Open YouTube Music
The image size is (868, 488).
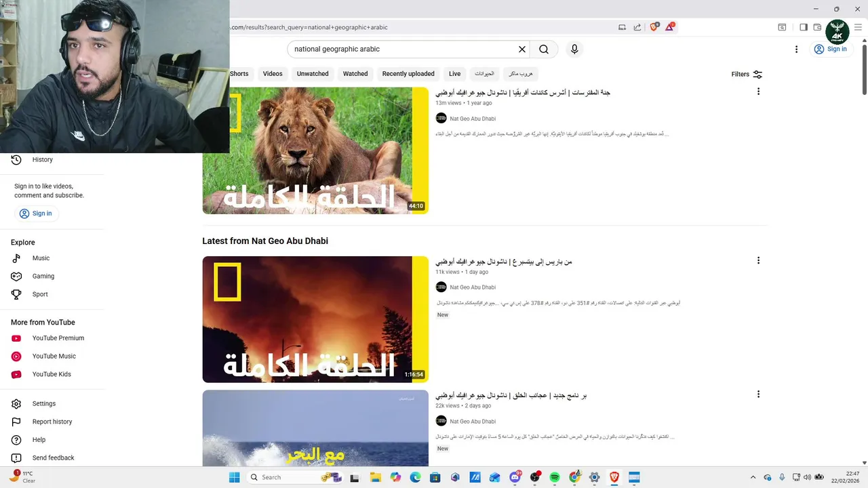coord(52,357)
